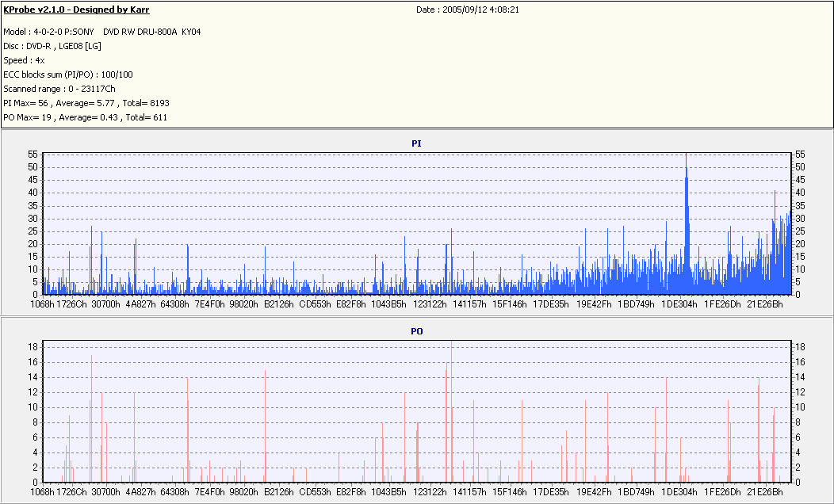Image resolution: width=834 pixels, height=504 pixels.
Task: Click the 'Scanned range : 0 - 23117Ch' line
Action: 59,89
